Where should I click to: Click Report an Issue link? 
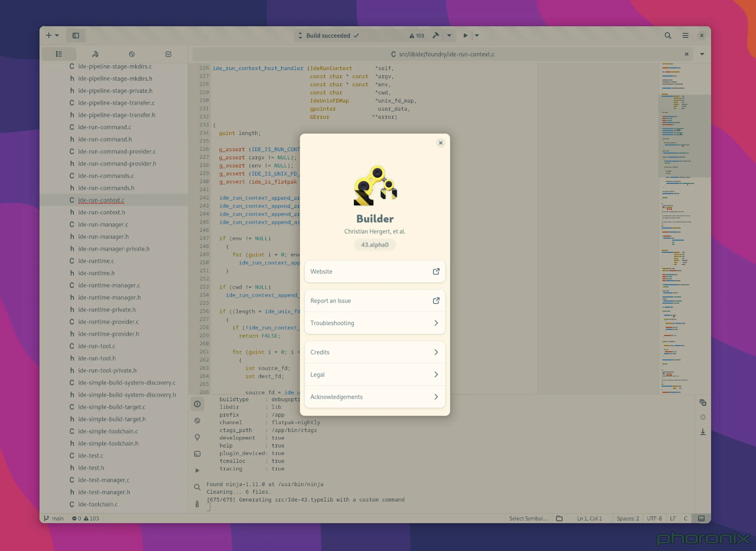pyautogui.click(x=374, y=301)
